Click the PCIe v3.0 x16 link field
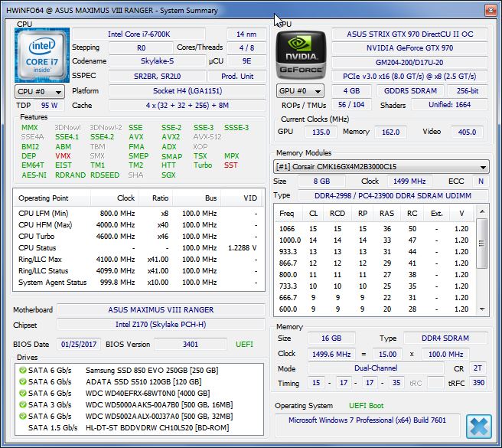The image size is (502, 448). click(410, 77)
